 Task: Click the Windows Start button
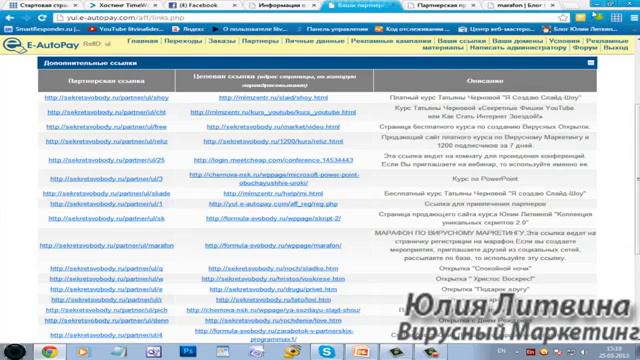click(15, 351)
